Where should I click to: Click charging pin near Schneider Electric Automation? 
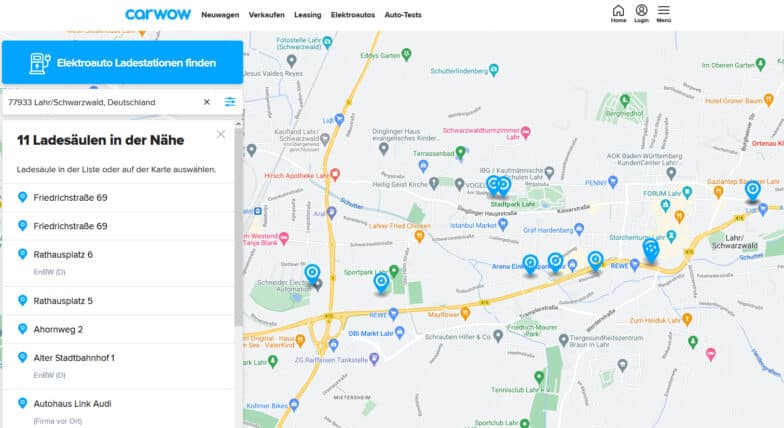(x=312, y=274)
